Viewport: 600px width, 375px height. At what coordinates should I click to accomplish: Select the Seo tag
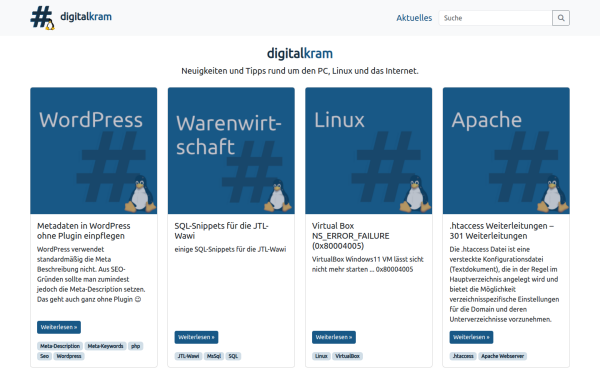click(x=44, y=356)
